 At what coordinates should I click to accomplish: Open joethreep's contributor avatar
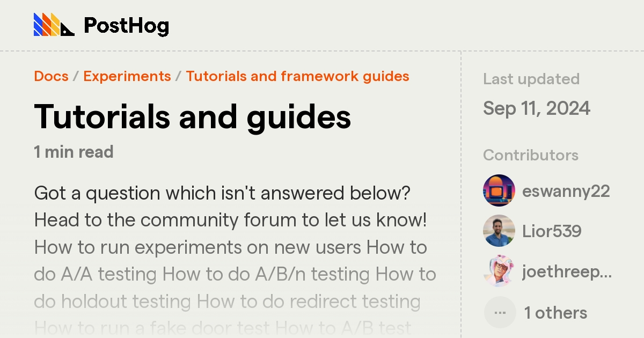pos(499,271)
